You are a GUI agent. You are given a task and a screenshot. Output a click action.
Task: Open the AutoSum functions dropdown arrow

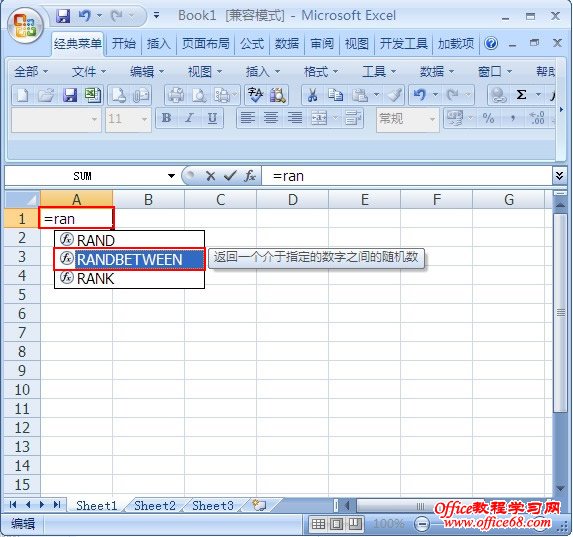pyautogui.click(x=538, y=95)
